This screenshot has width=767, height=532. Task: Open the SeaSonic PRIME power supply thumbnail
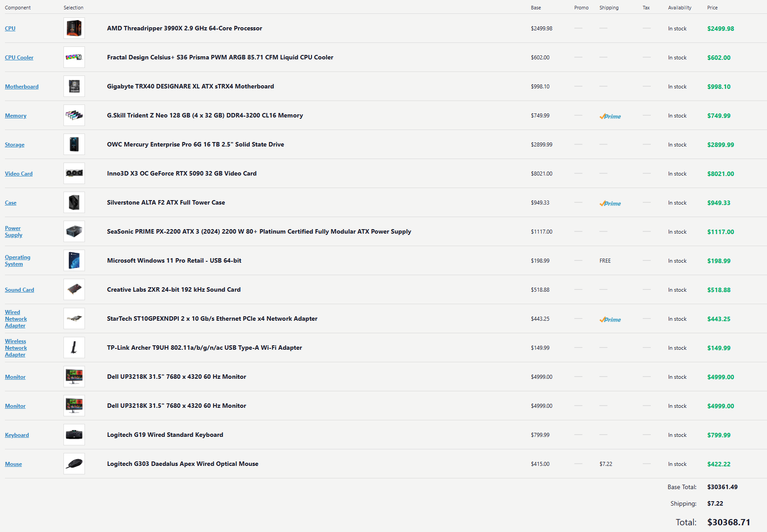(x=74, y=231)
